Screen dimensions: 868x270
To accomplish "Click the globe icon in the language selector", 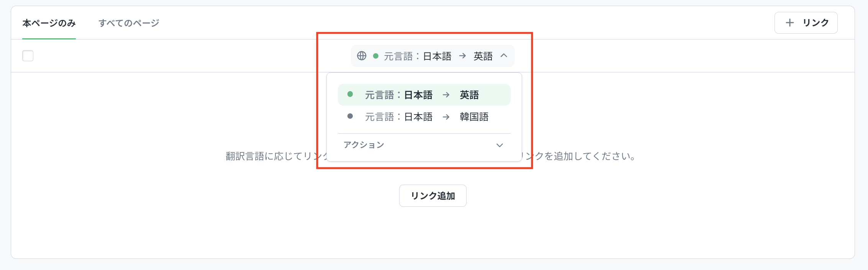I will tap(362, 56).
